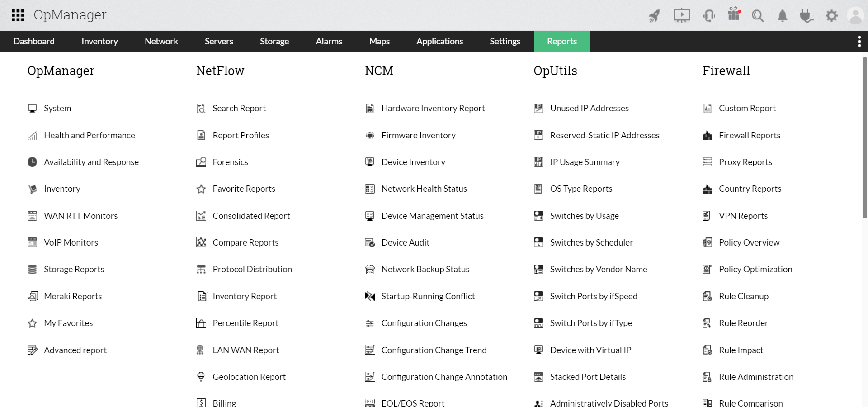The width and height of the screenshot is (868, 407).
Task: Click the database icon beside Storage Reports
Action: (x=32, y=270)
